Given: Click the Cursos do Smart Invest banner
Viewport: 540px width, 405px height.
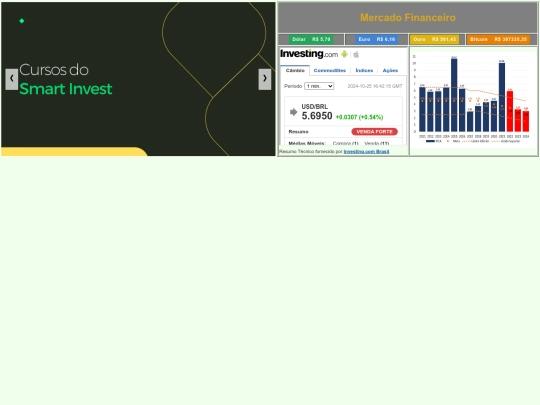Looking at the screenshot, I should pyautogui.click(x=138, y=79).
